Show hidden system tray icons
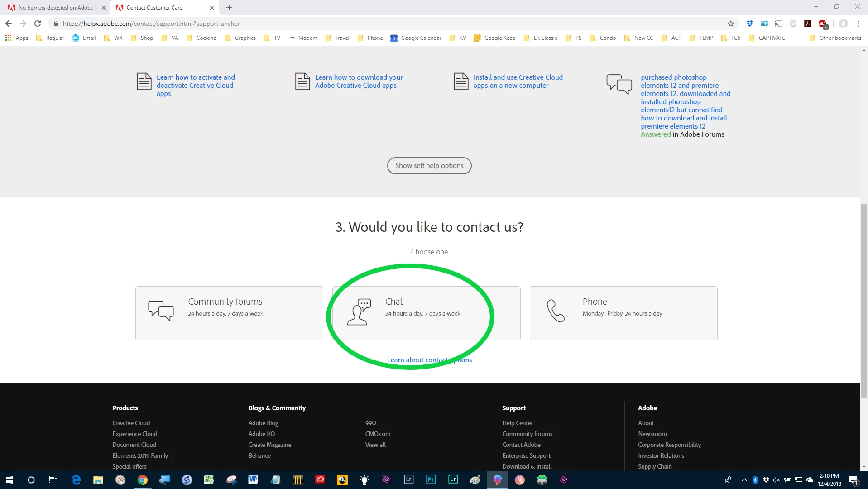 (x=744, y=480)
